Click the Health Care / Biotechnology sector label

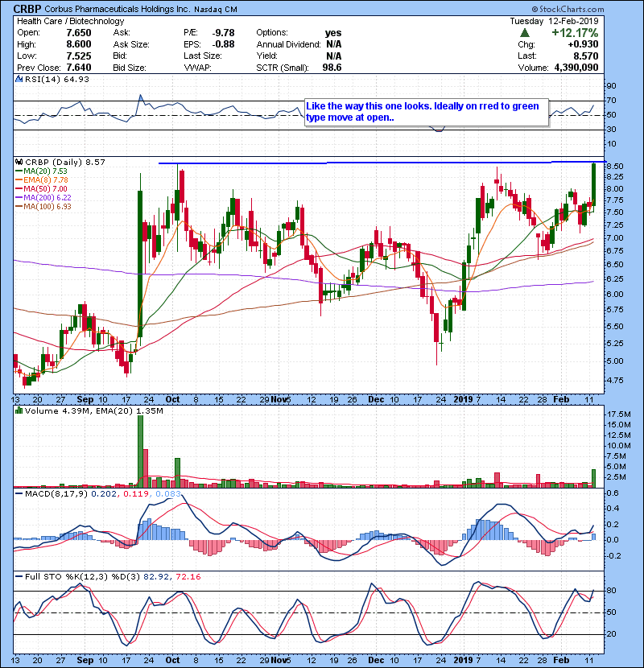click(70, 21)
